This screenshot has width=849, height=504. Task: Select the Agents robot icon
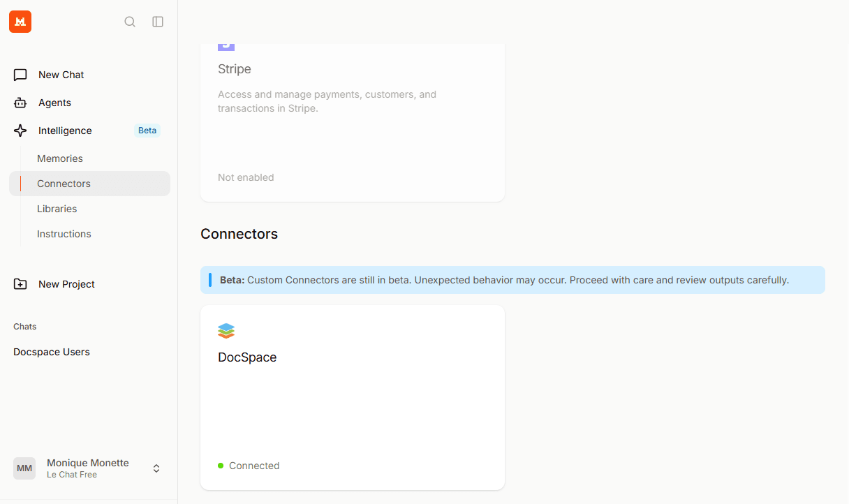point(20,103)
